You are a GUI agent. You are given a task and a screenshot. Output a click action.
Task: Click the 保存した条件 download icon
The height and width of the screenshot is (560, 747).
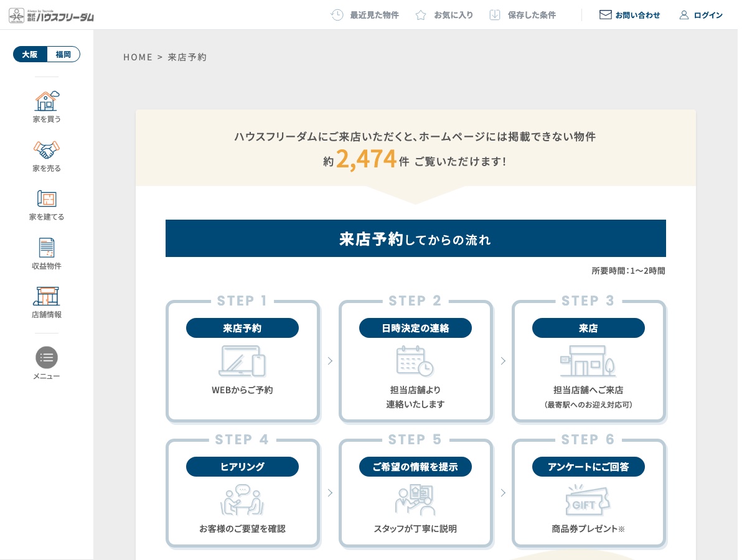click(495, 15)
